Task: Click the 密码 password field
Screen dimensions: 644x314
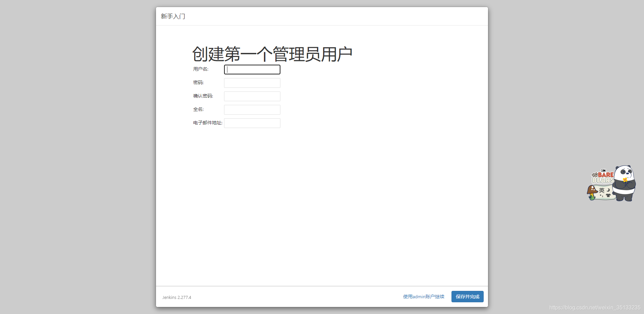Action: tap(252, 83)
